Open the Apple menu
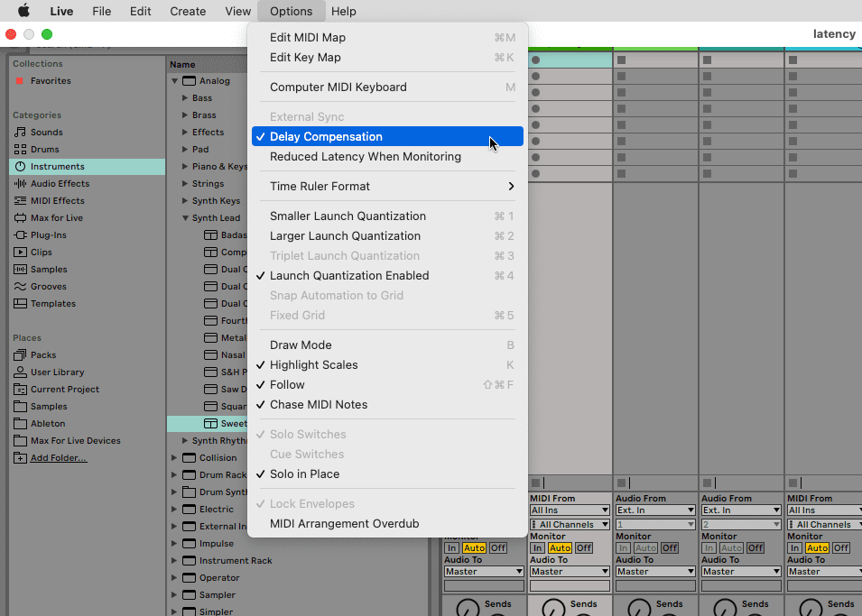 click(x=23, y=11)
